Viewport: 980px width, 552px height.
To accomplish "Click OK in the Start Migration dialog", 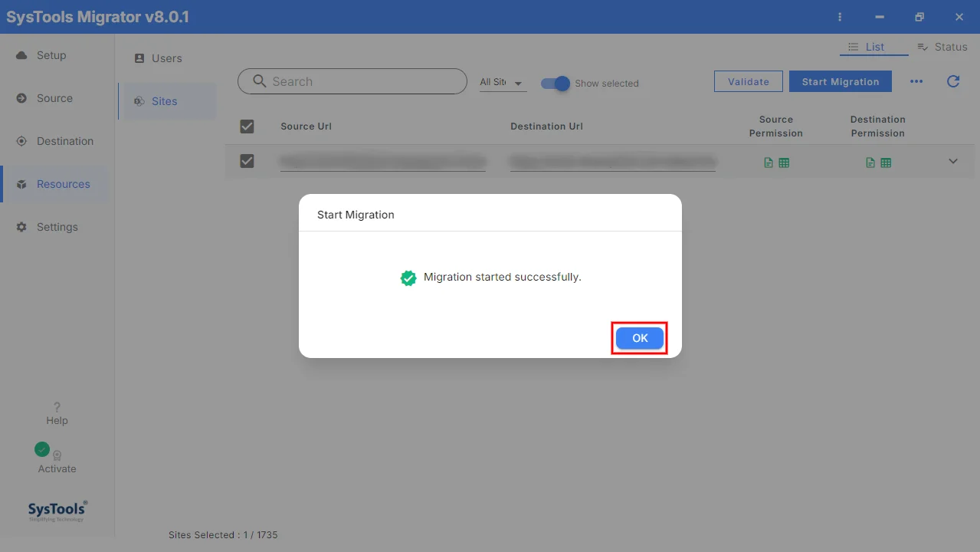I will point(640,338).
